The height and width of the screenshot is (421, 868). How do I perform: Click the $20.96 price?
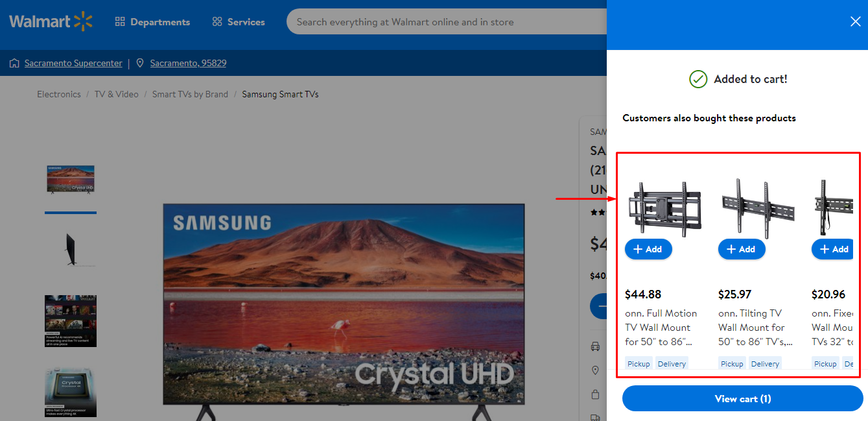[828, 295]
